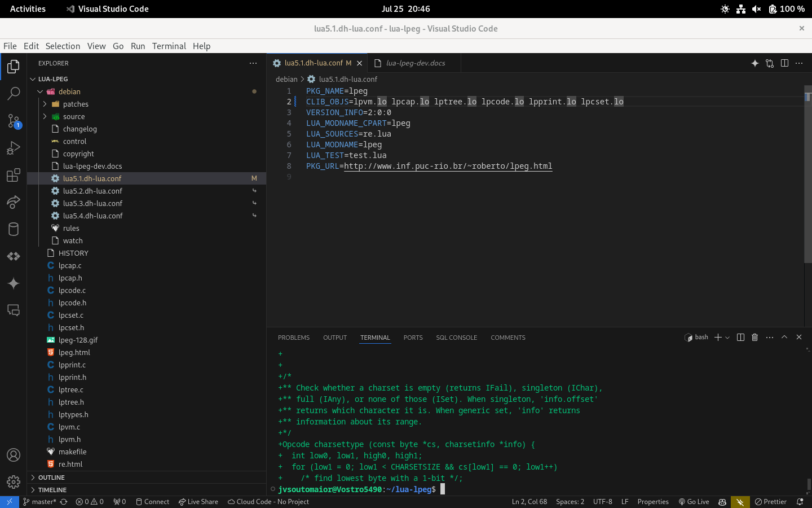Click the breadcrumb debian segment

(x=286, y=79)
